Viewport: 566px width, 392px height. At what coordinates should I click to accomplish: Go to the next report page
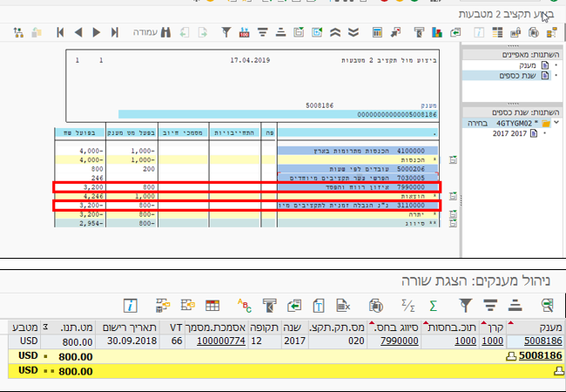97,32
